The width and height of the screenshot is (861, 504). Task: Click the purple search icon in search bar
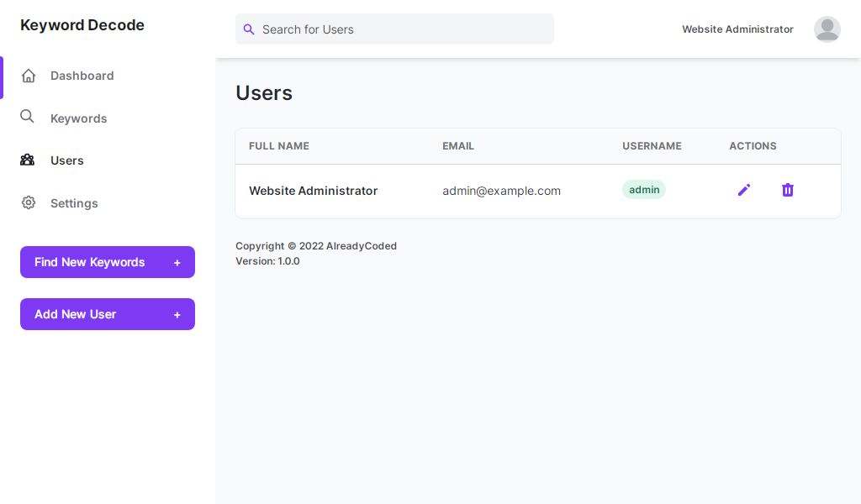249,29
